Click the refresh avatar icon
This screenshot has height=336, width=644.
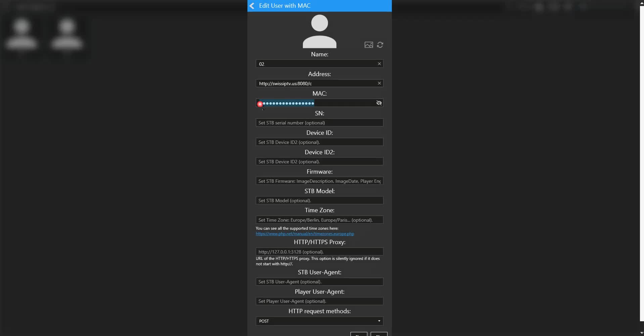pos(380,45)
